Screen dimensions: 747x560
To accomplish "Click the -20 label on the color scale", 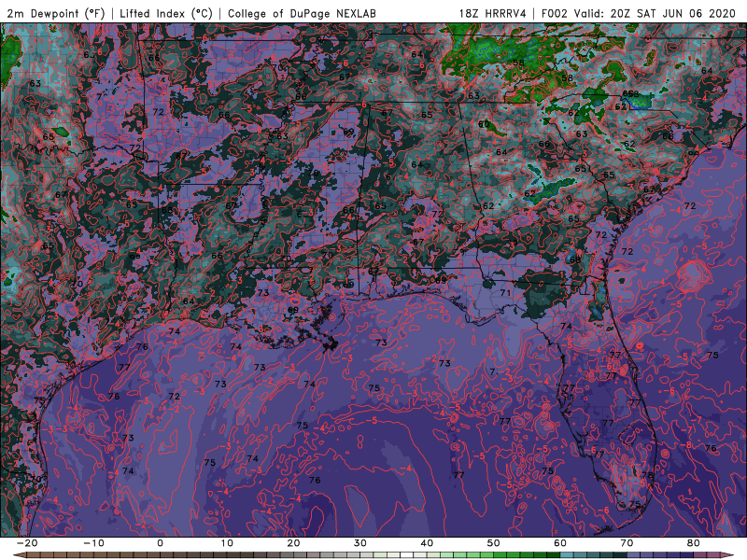I will (27, 543).
